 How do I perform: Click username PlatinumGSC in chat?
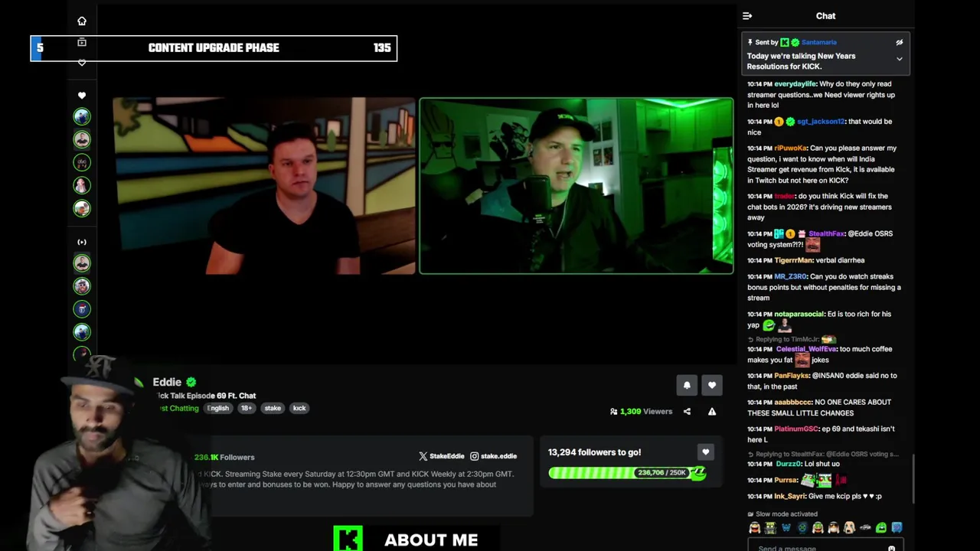click(x=796, y=429)
